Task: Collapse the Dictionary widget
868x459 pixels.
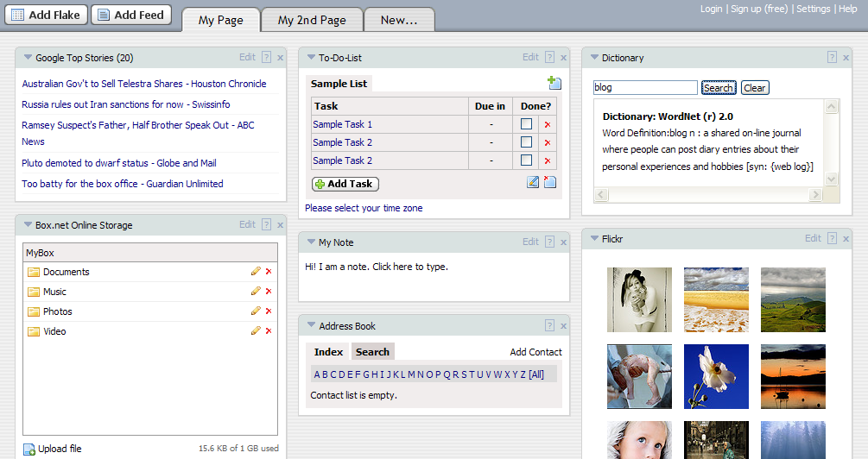Action: click(x=594, y=57)
